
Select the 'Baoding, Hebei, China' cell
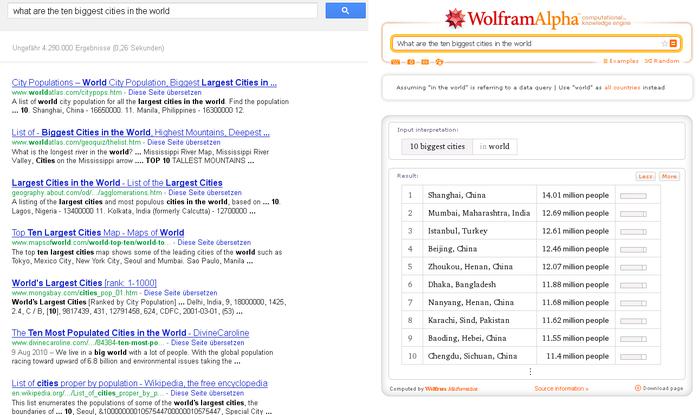pos(480,338)
